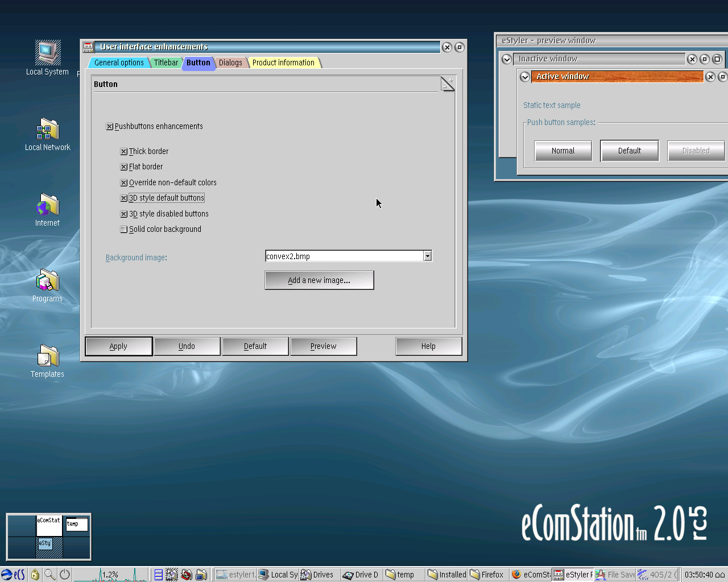This screenshot has width=728, height=582.
Task: Expand the Active window system menu arrow
Action: pyautogui.click(x=524, y=77)
